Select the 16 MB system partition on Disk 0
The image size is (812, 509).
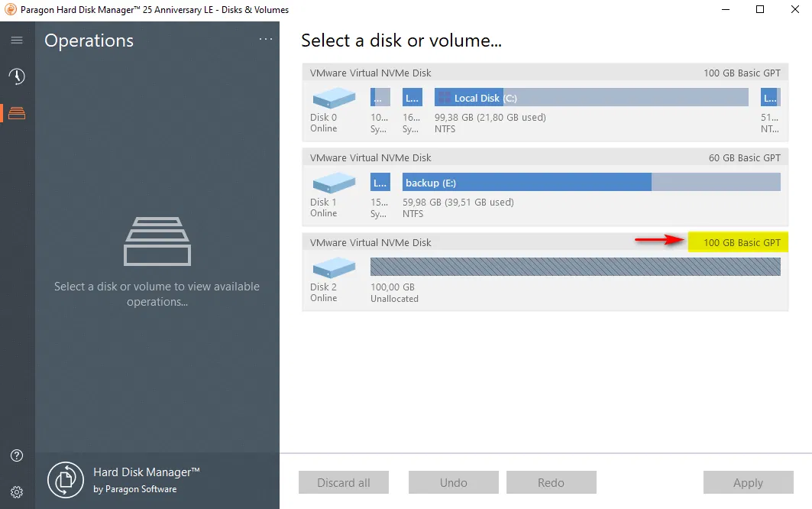[412, 98]
